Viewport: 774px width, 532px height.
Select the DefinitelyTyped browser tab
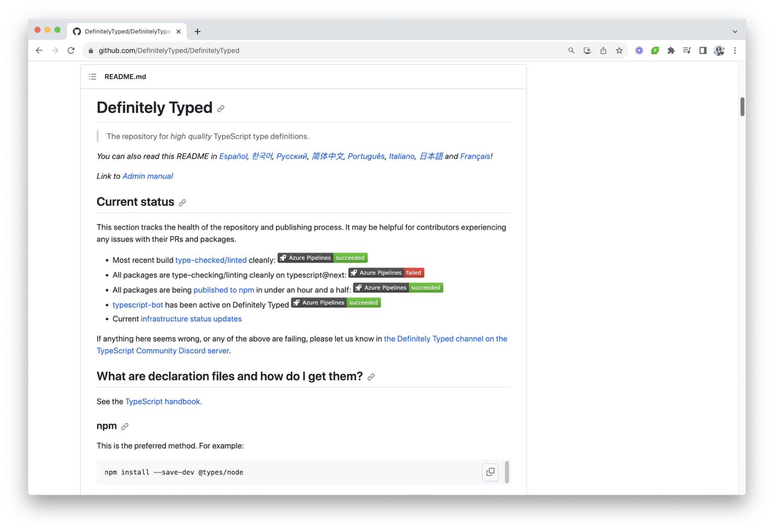pos(127,31)
